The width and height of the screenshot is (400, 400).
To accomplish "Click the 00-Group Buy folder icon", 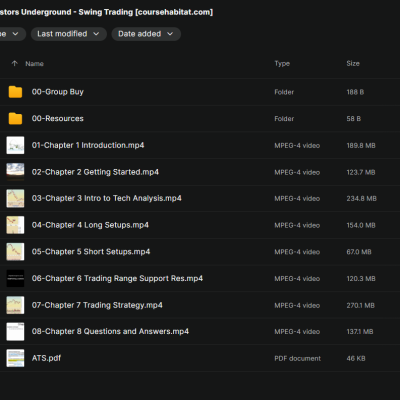I will [15, 92].
